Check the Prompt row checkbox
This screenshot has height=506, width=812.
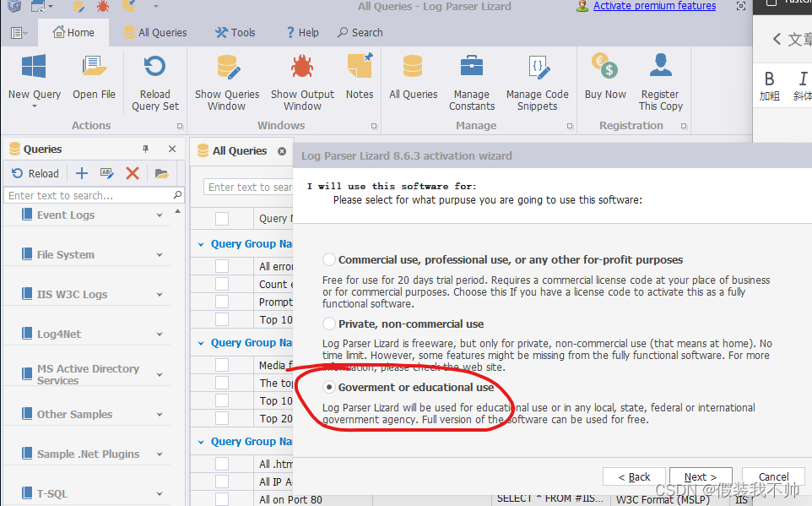point(222,302)
